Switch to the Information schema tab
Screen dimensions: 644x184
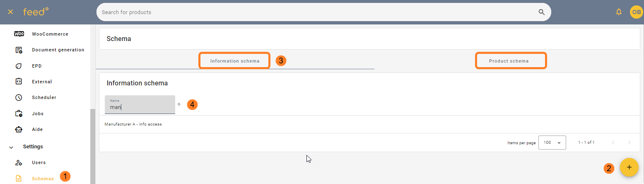[x=235, y=61]
